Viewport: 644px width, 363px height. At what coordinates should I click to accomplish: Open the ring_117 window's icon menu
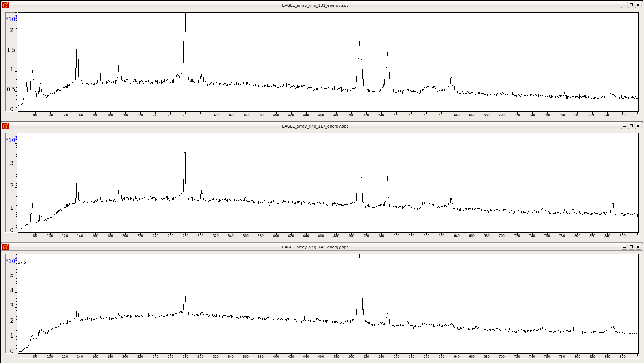coord(5,126)
